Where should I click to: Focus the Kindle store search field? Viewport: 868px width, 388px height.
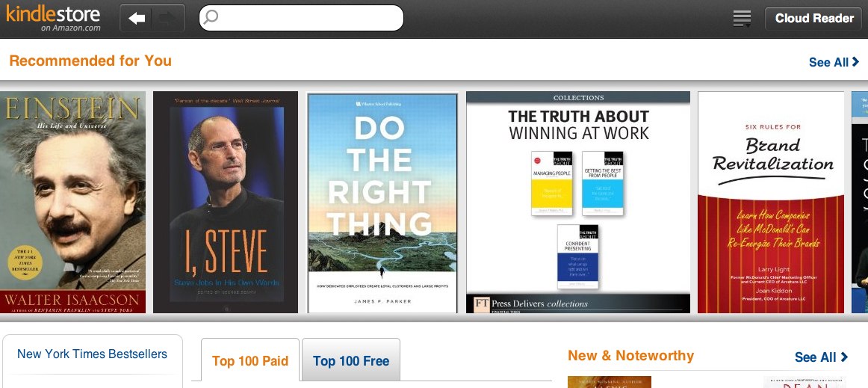301,18
